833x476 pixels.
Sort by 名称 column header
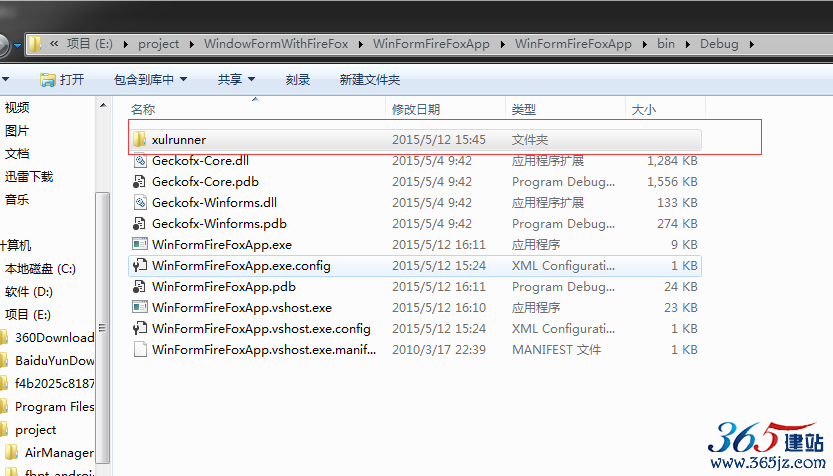tap(143, 109)
